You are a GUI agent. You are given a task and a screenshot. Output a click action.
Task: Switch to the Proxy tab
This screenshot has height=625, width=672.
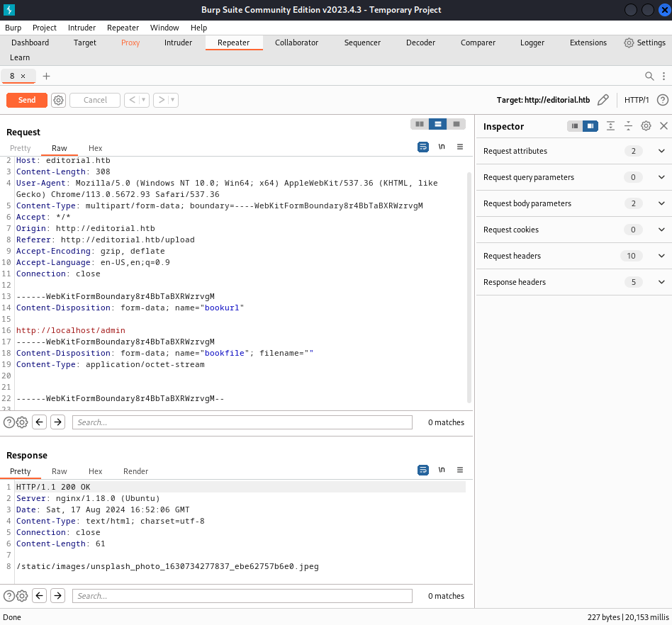pyautogui.click(x=130, y=43)
